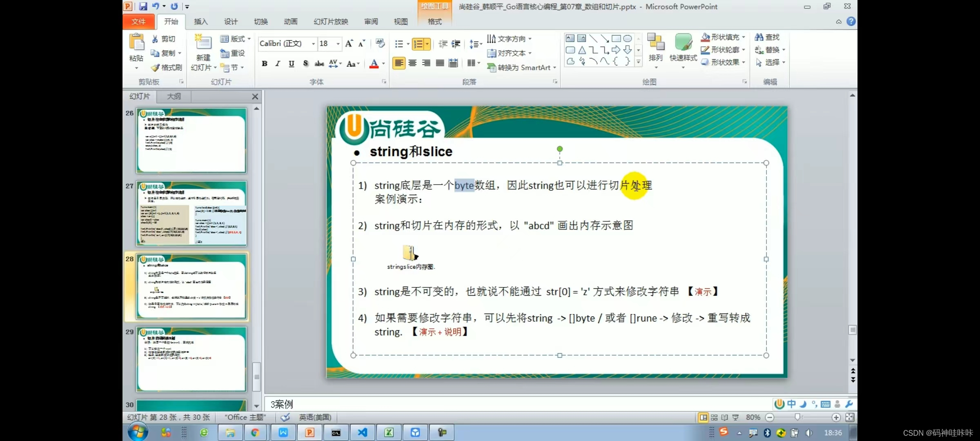The height and width of the screenshot is (441, 980).
Task: Click the Clear formatting icon
Action: point(380,43)
